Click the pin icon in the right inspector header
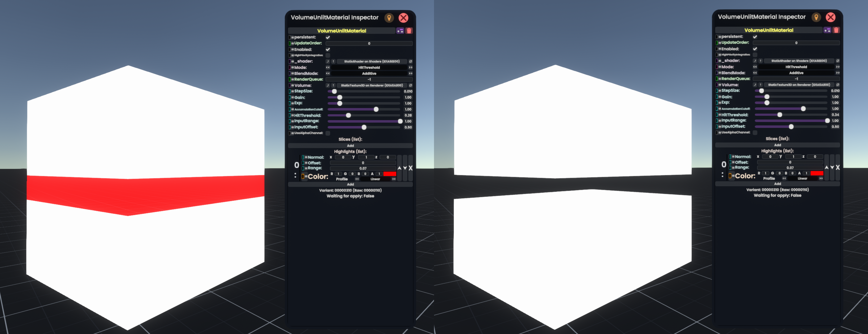The height and width of the screenshot is (334, 868). 816,17
